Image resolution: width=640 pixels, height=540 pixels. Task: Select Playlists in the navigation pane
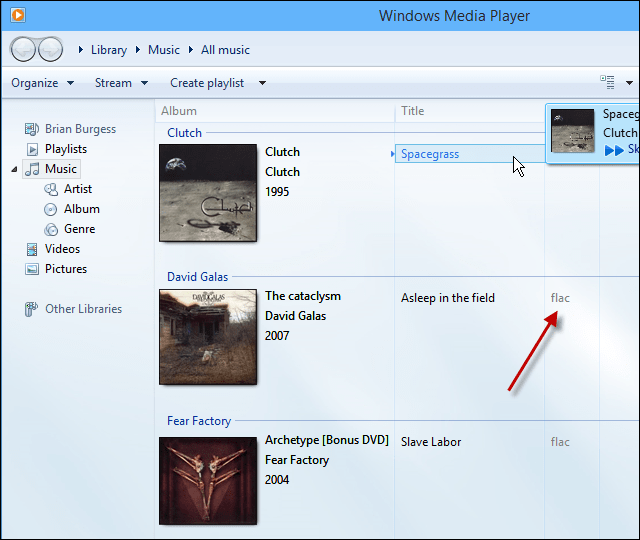66,149
